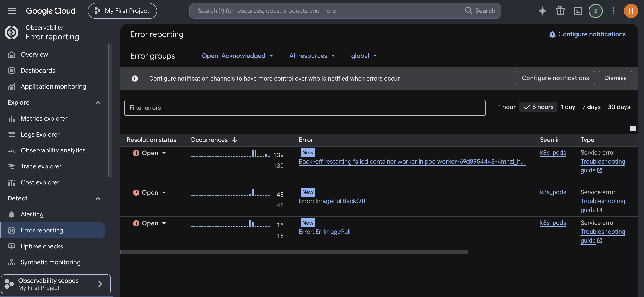Open My First Project selector
The height and width of the screenshot is (297, 644).
click(x=122, y=11)
